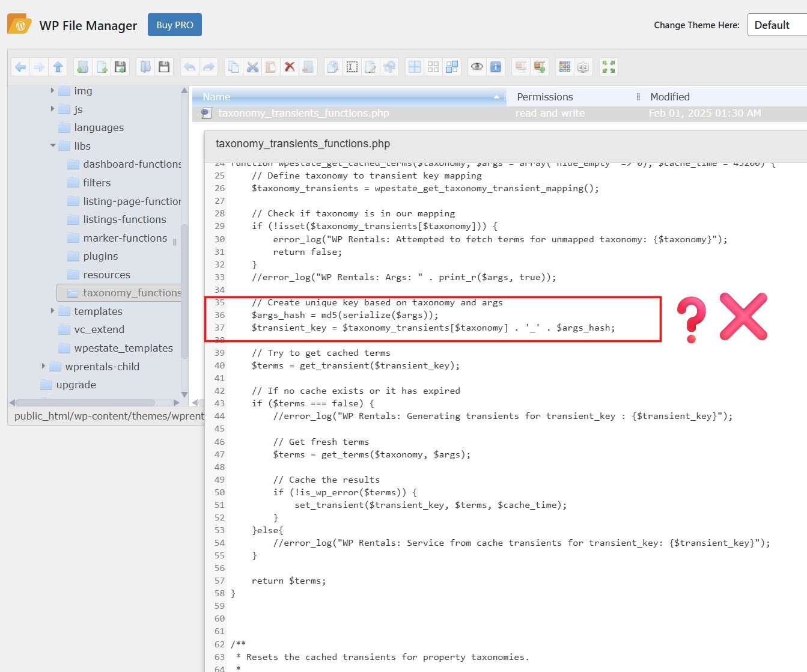
Task: Click the Undo arrow icon
Action: click(x=190, y=67)
